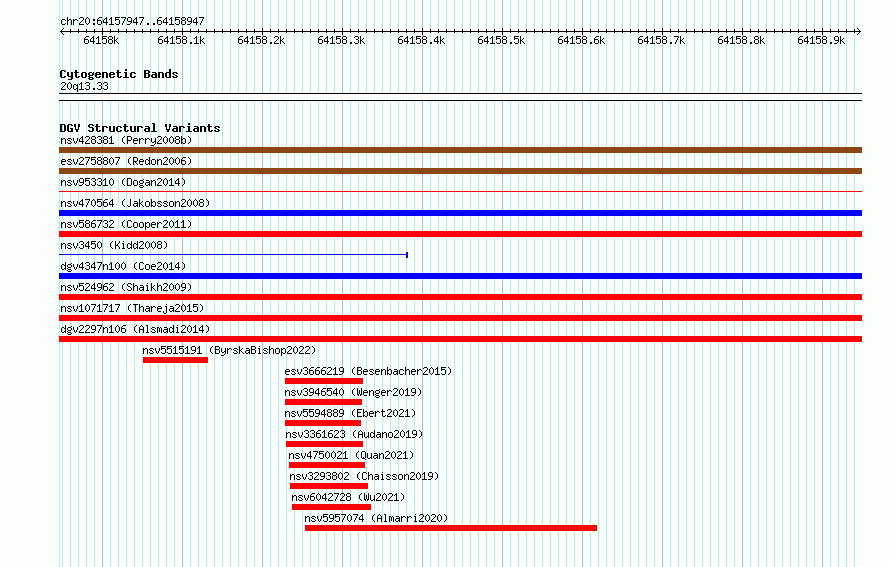Open nsv953310 (Dogan2014) variant label
Viewport: 890px width, 567px height.
pyautogui.click(x=123, y=182)
